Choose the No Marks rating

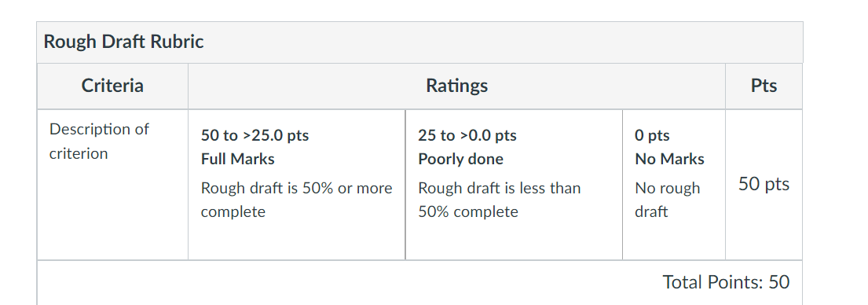point(674,184)
